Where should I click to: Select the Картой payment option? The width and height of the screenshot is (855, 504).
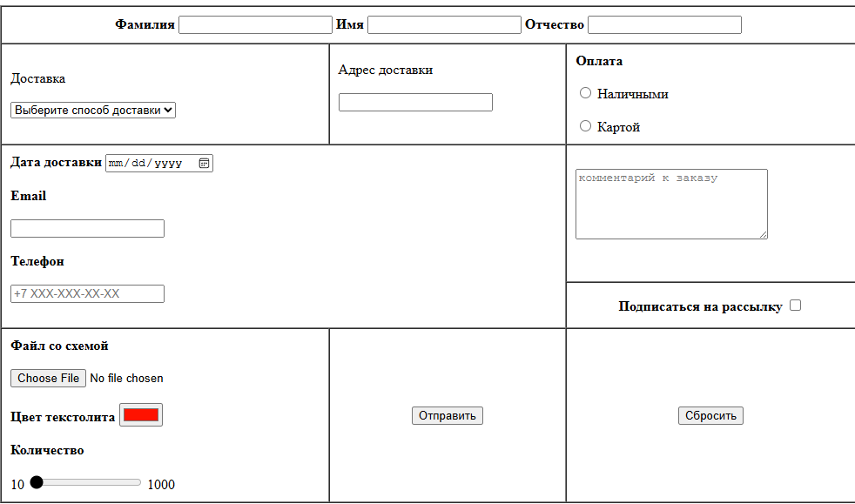click(585, 126)
